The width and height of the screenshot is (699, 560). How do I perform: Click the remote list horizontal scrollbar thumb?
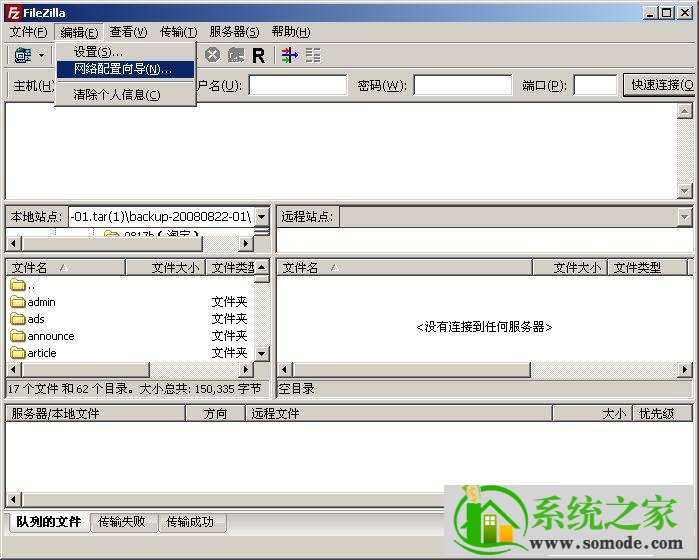[411, 369]
